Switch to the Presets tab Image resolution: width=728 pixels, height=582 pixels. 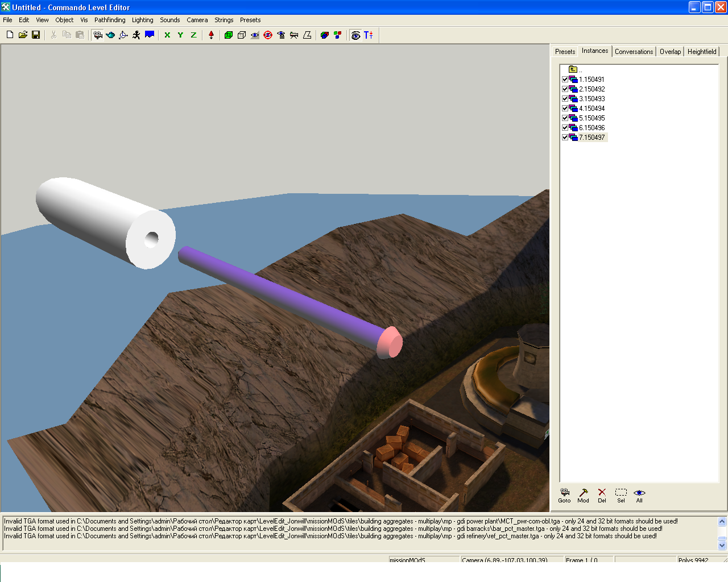click(565, 51)
